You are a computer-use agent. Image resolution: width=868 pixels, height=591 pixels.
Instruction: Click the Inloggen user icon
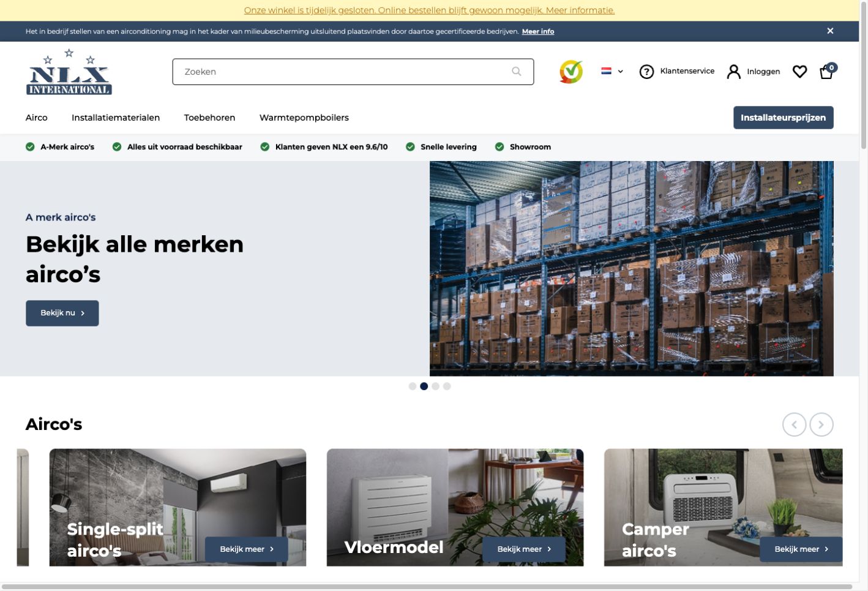(x=733, y=72)
